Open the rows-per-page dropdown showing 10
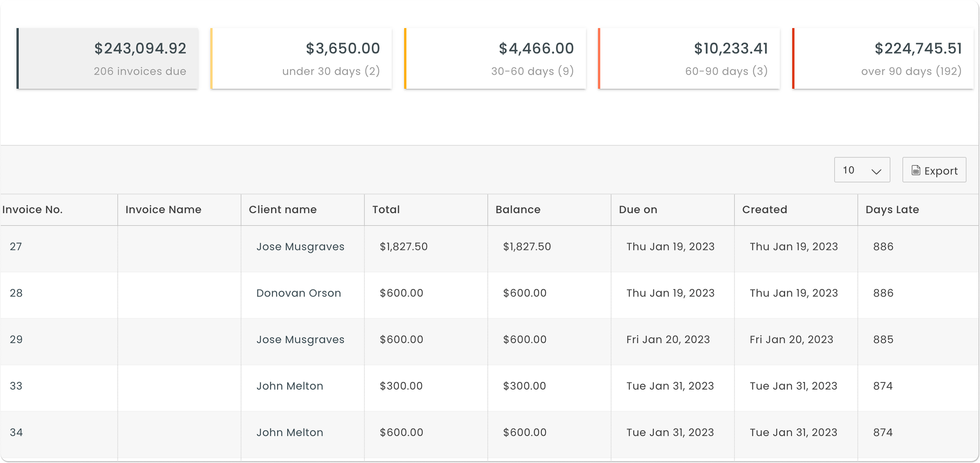 click(861, 170)
